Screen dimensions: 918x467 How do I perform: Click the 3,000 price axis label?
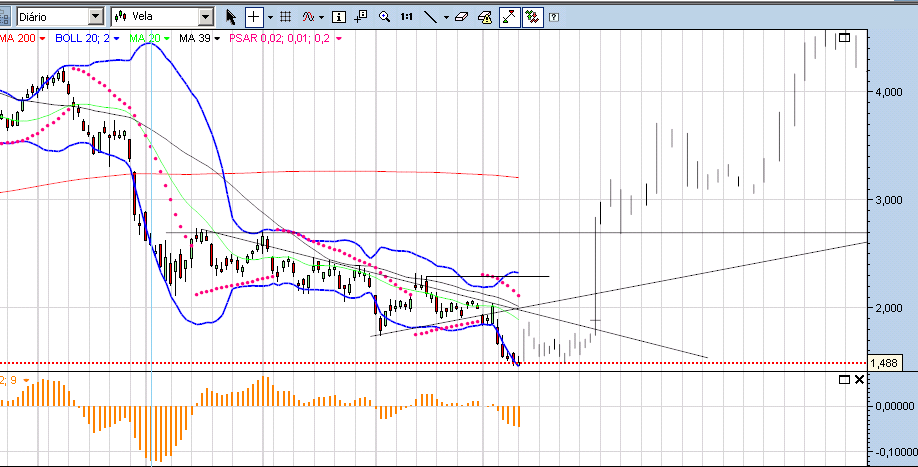pyautogui.click(x=890, y=200)
